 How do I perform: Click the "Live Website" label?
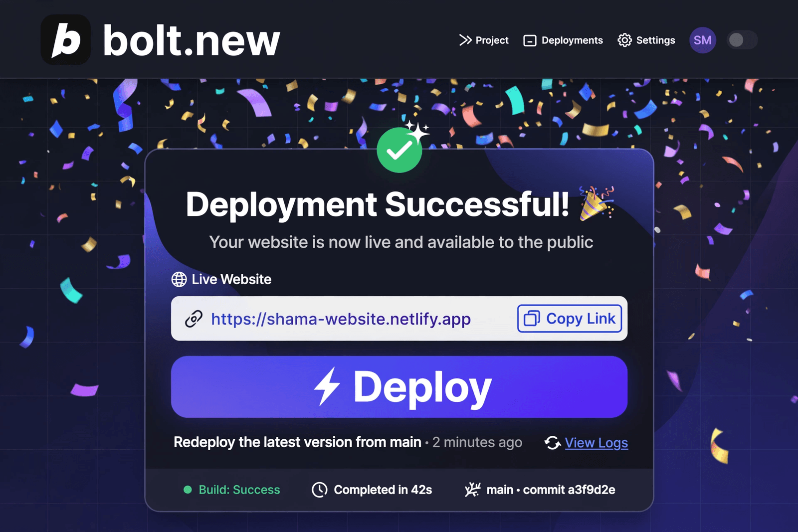(x=231, y=279)
